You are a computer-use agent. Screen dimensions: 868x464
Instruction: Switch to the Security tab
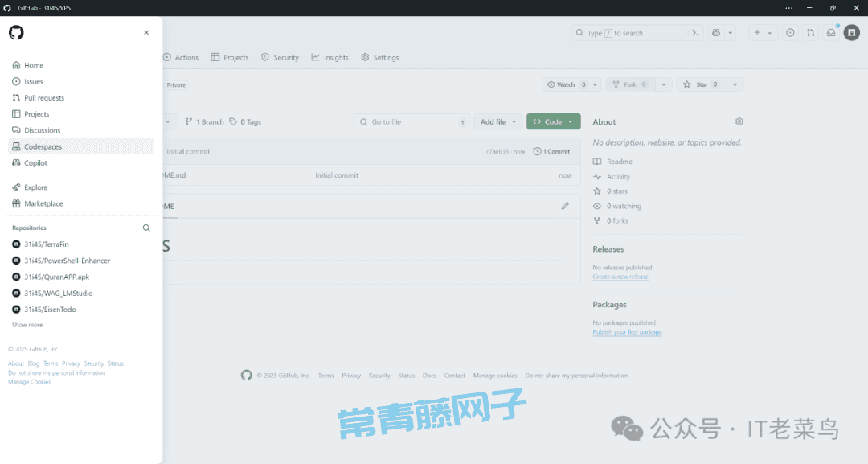coord(280,58)
